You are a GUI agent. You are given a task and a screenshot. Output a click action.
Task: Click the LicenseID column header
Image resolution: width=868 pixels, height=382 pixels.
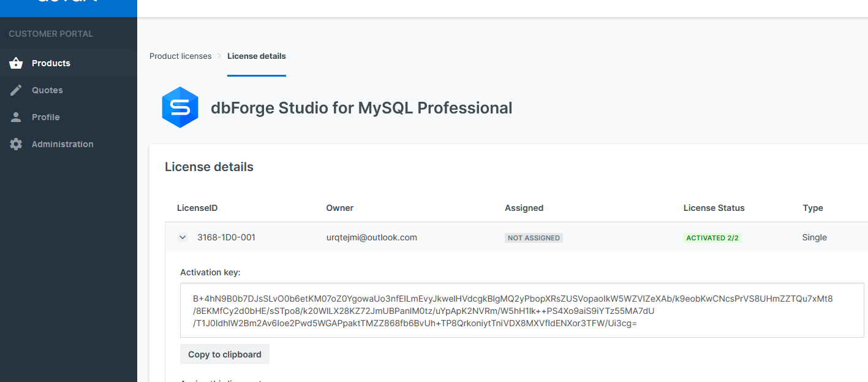[197, 208]
